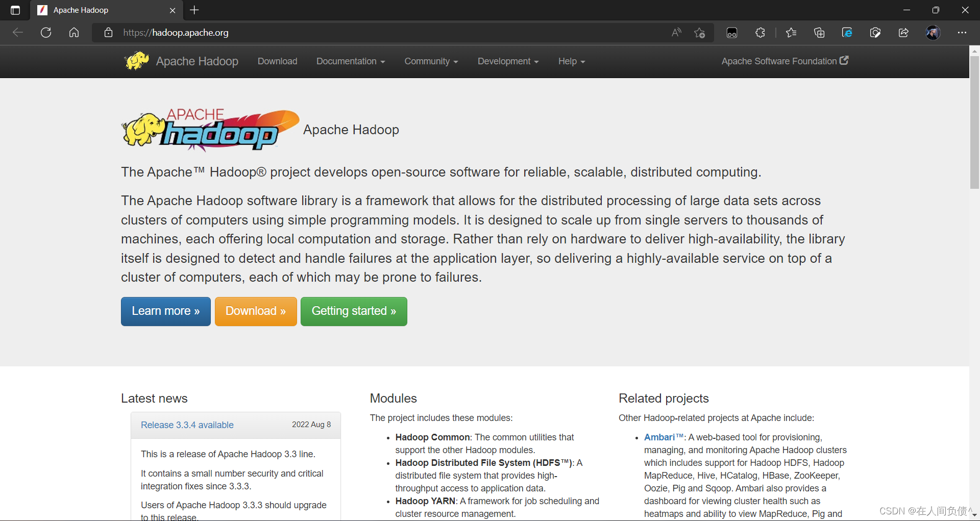Open Read Aloud icon in address bar
Viewport: 980px width, 521px height.
676,33
